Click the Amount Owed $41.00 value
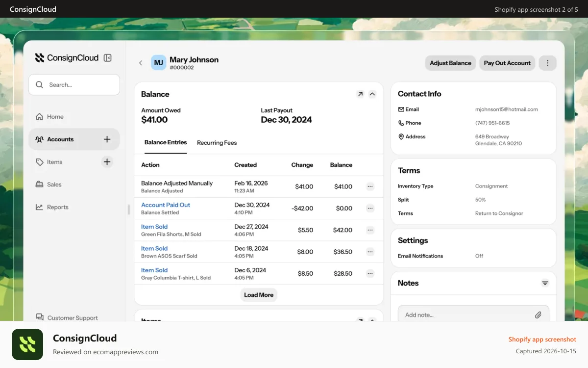The image size is (588, 368). [x=154, y=120]
